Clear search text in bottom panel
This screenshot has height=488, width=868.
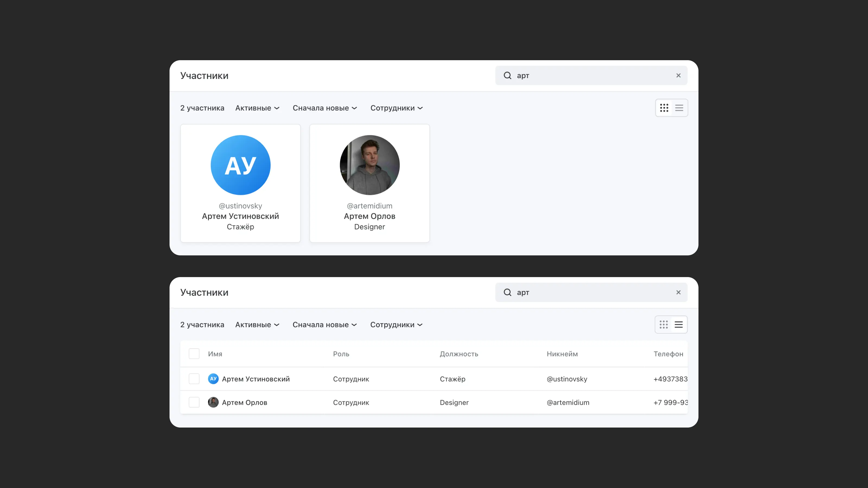(x=678, y=292)
